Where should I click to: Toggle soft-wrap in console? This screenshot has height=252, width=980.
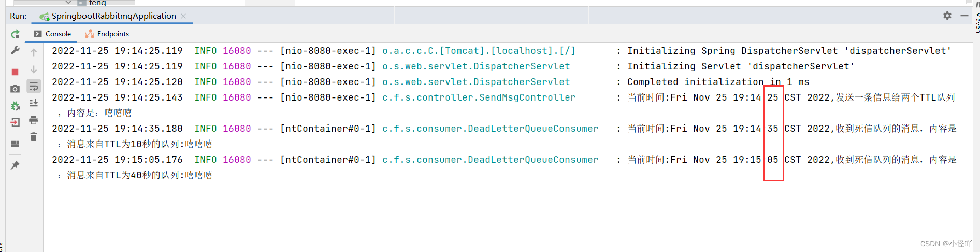pos(34,86)
